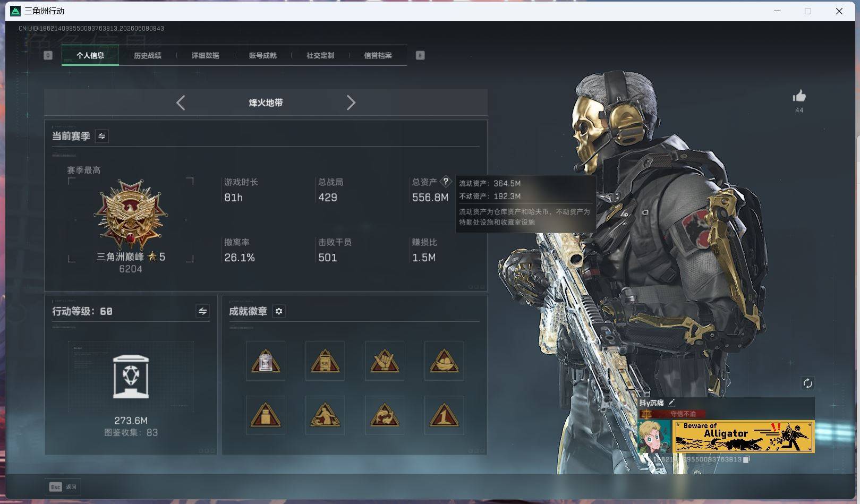The height and width of the screenshot is (504, 860).
Task: Go to the 社交定制 tab
Action: (x=320, y=55)
